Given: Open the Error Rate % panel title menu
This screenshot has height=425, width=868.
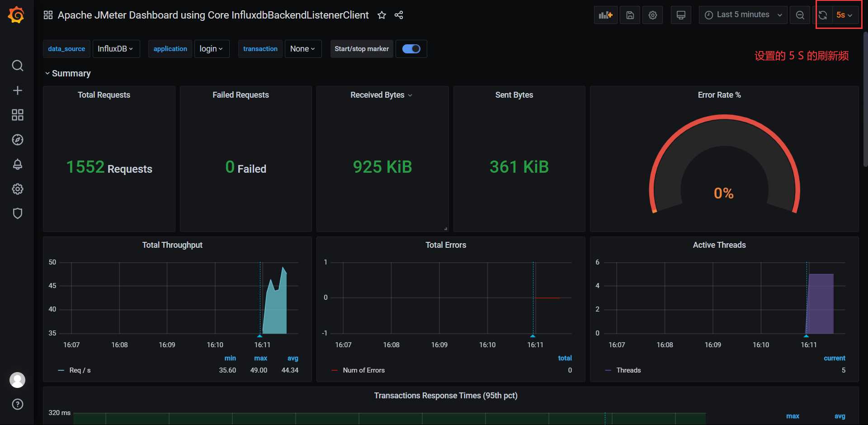Looking at the screenshot, I should 719,95.
